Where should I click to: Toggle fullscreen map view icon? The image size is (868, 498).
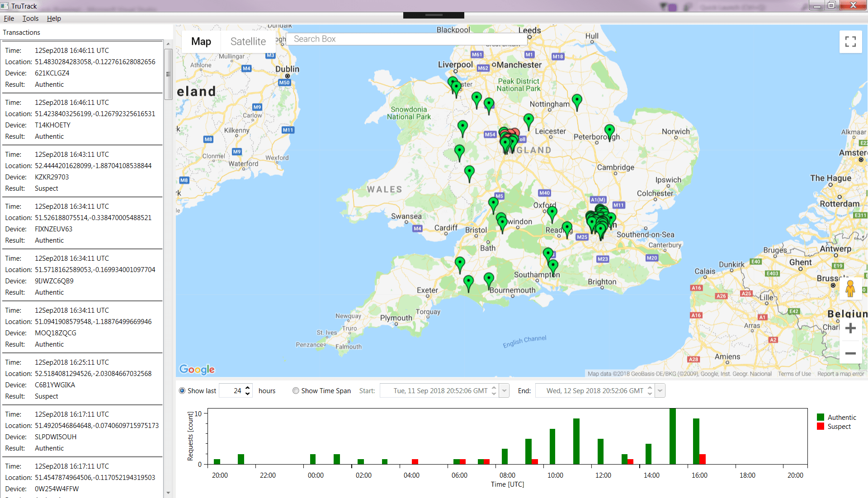[850, 42]
